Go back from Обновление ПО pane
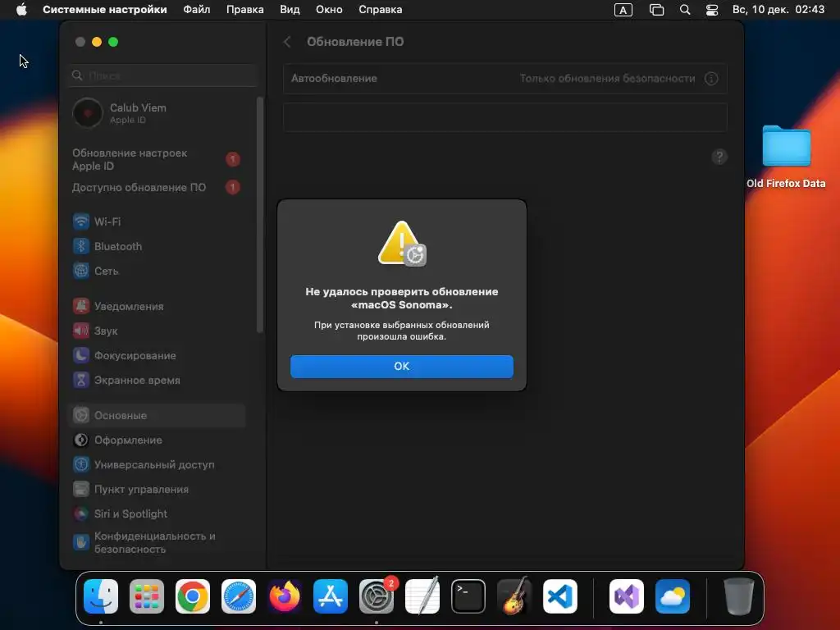Viewport: 840px width, 630px height. click(287, 42)
